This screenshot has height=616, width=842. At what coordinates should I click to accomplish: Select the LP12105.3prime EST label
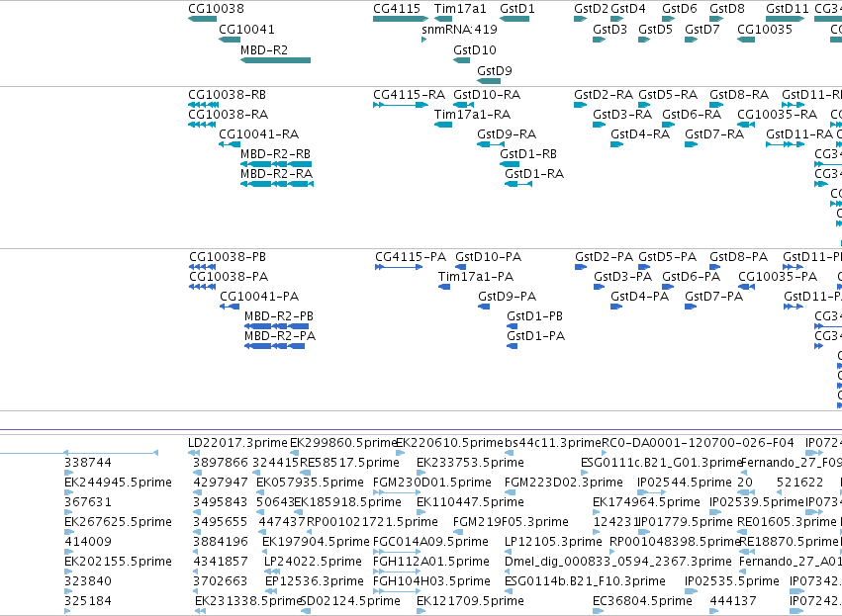[x=553, y=542]
